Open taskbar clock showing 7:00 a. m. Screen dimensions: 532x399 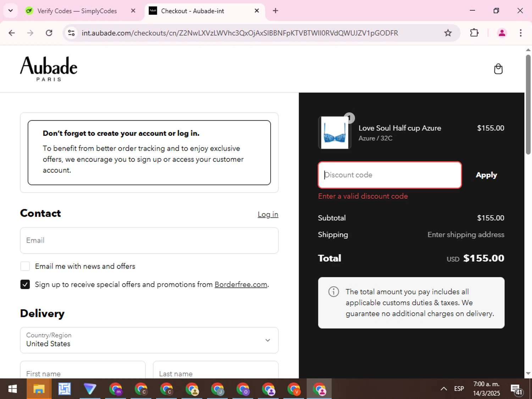[486, 389]
